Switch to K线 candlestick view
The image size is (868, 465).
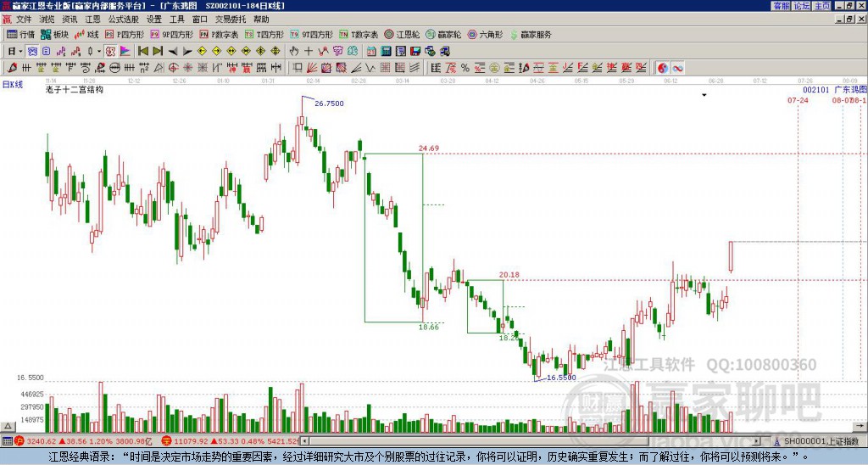[86, 34]
